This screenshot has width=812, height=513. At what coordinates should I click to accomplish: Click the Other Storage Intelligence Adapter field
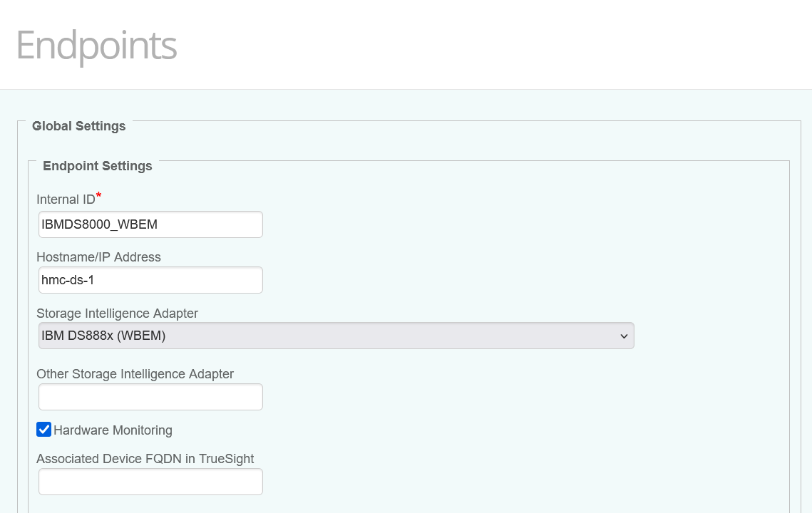click(150, 396)
